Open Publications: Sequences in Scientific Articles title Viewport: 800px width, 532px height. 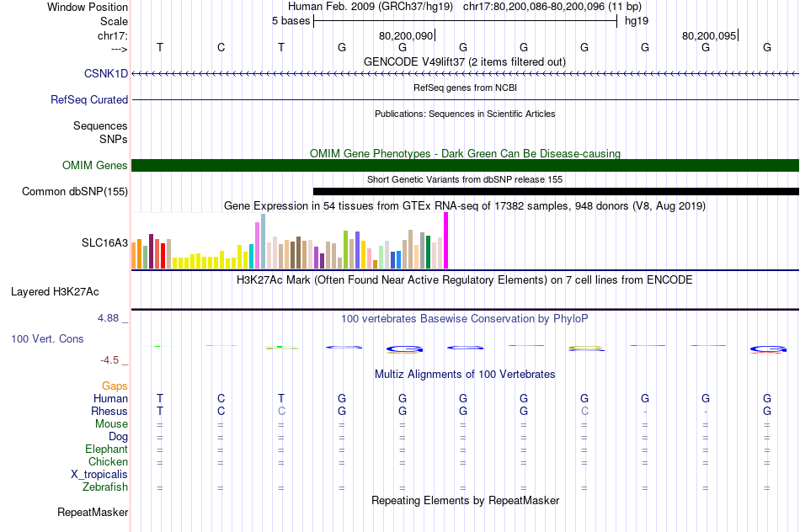coord(465,114)
